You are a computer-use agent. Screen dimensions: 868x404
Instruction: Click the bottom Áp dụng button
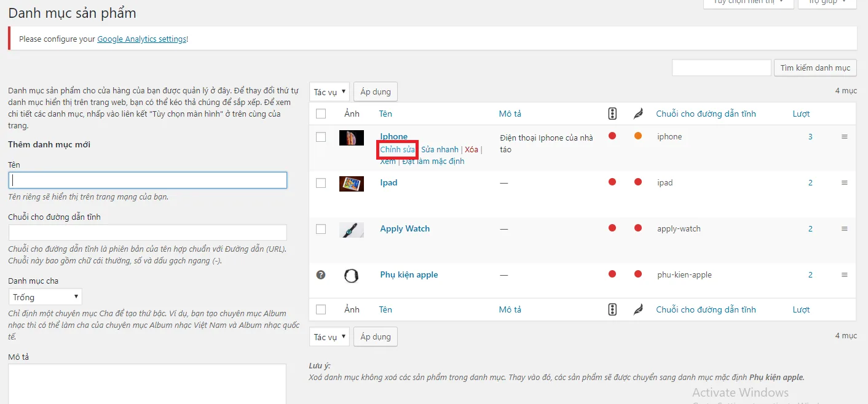pos(376,337)
